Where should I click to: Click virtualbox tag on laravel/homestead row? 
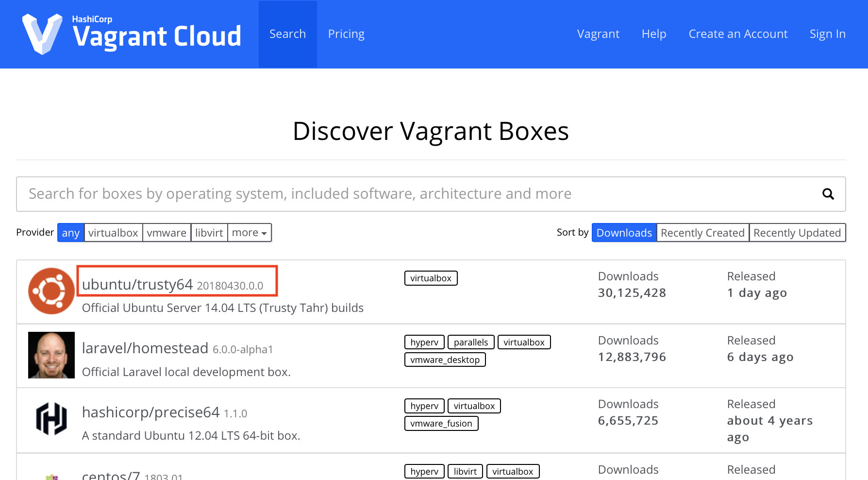pos(524,342)
